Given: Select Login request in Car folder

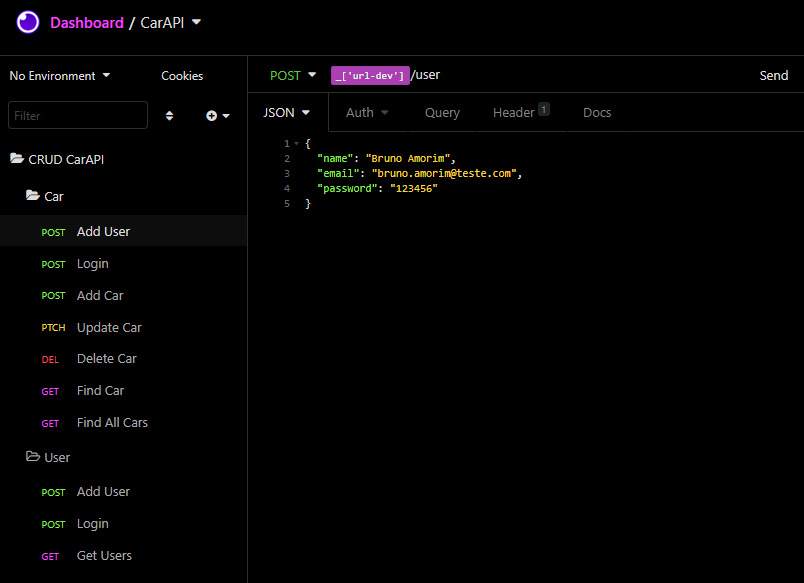Looking at the screenshot, I should 123,264.
